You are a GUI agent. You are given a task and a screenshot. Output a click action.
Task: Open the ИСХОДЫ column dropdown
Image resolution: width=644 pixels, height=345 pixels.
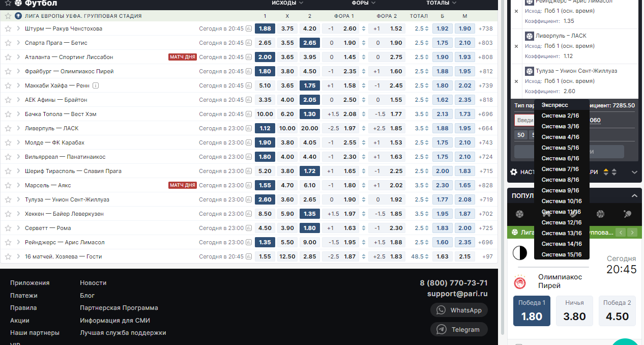[x=287, y=3]
